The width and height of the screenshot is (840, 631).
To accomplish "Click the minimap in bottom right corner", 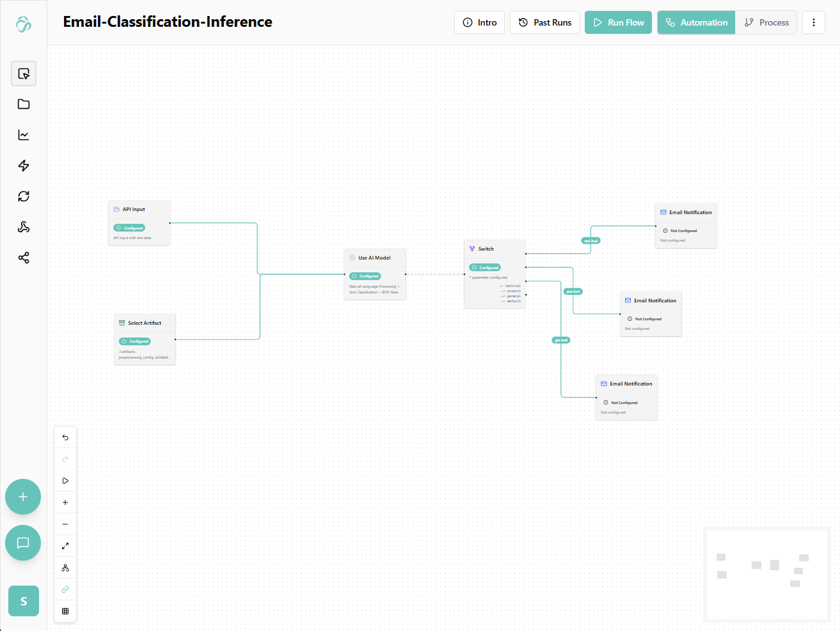I will 766,573.
